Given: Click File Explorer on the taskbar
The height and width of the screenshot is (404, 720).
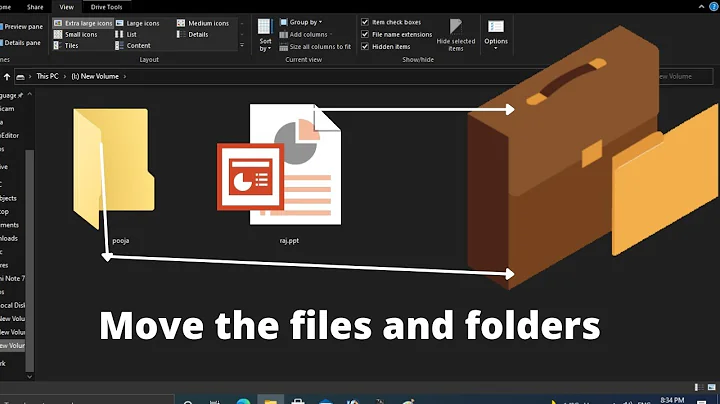Looking at the screenshot, I should click(270, 400).
